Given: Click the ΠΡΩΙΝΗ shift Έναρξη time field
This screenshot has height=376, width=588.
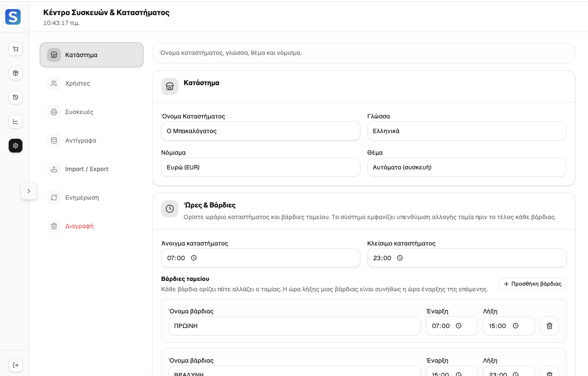Looking at the screenshot, I should [x=452, y=326].
